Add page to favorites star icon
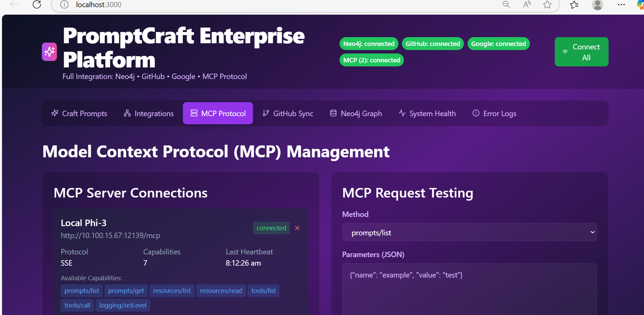The height and width of the screenshot is (315, 644). (547, 4)
